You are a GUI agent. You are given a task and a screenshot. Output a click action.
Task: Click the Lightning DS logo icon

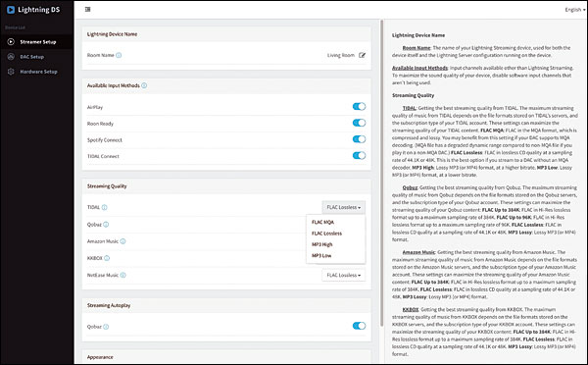pyautogui.click(x=11, y=10)
